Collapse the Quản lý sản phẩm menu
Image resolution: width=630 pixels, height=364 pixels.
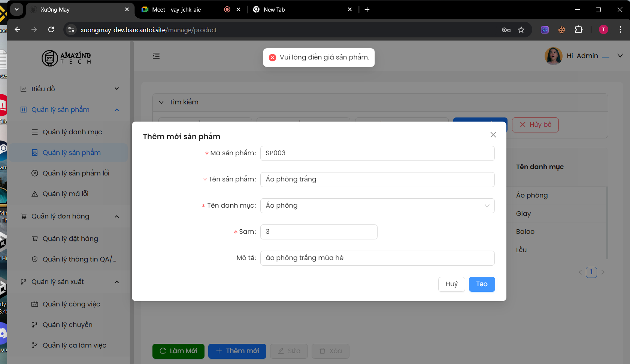[x=116, y=110]
